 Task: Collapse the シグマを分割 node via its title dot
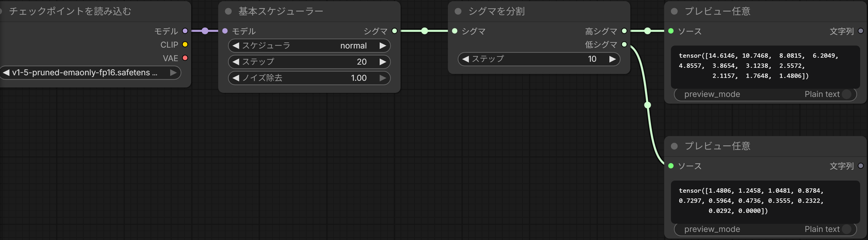click(458, 11)
